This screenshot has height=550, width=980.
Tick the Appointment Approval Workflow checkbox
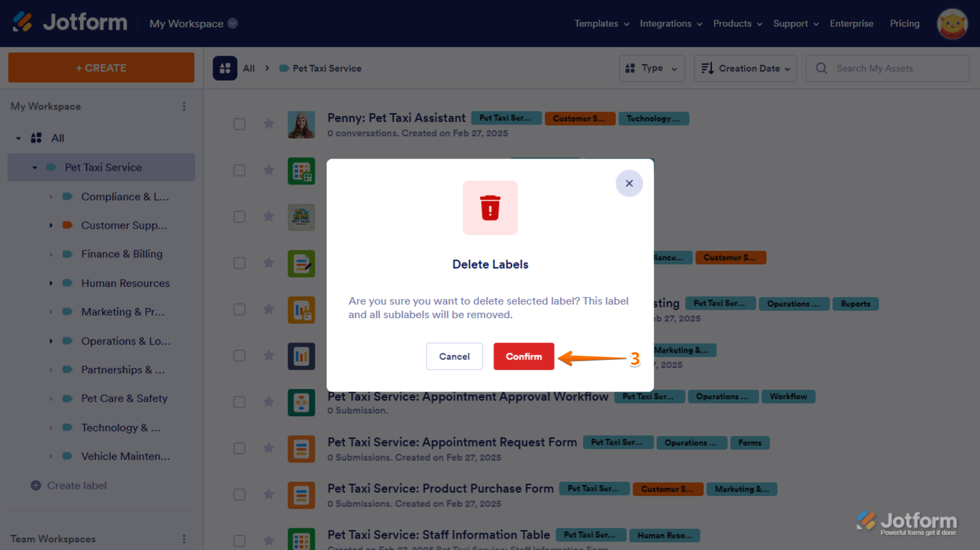click(x=240, y=402)
